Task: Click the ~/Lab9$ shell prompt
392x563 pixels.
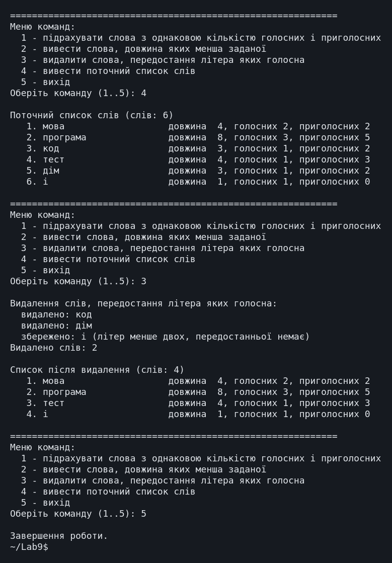Action: [29, 547]
